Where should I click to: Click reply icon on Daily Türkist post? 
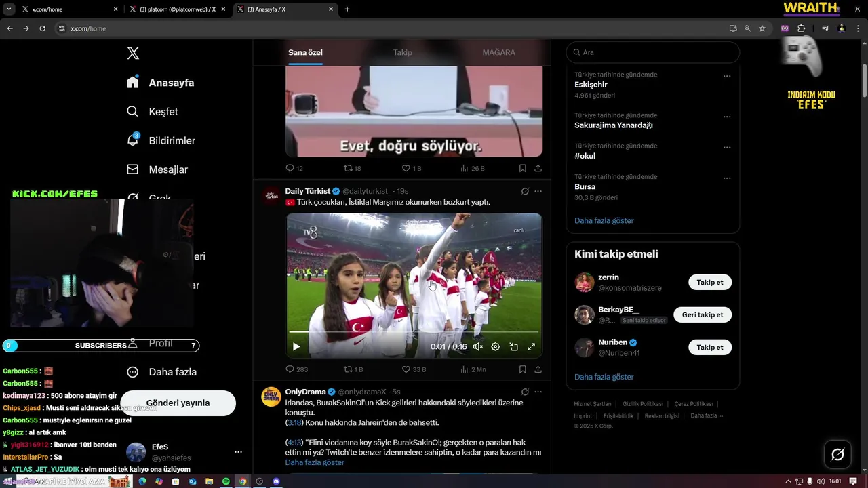pos(290,369)
